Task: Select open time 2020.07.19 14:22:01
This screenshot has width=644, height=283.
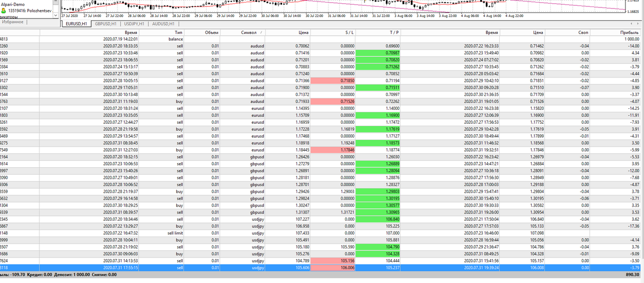Action: [x=120, y=39]
